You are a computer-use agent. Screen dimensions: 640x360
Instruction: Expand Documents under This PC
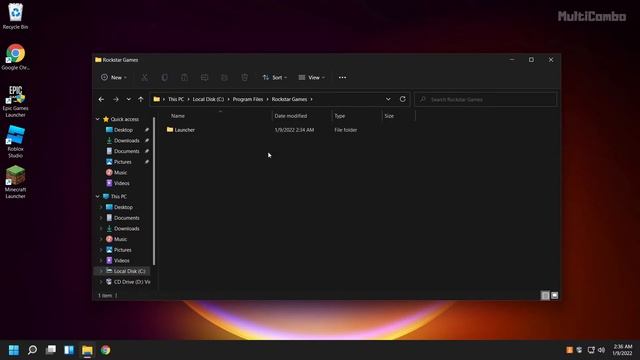pyautogui.click(x=101, y=218)
